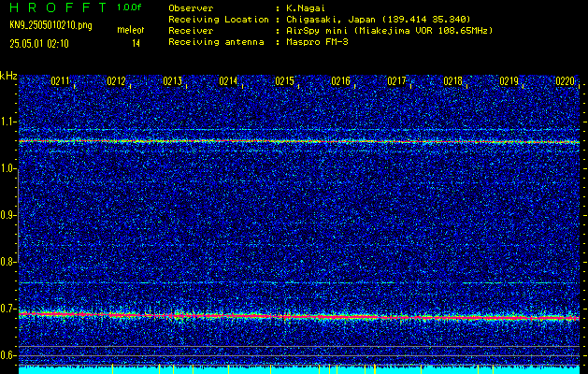Image resolution: width=588 pixels, height=374 pixels.
Task: Click the 0218 time marker
Action: coord(452,81)
